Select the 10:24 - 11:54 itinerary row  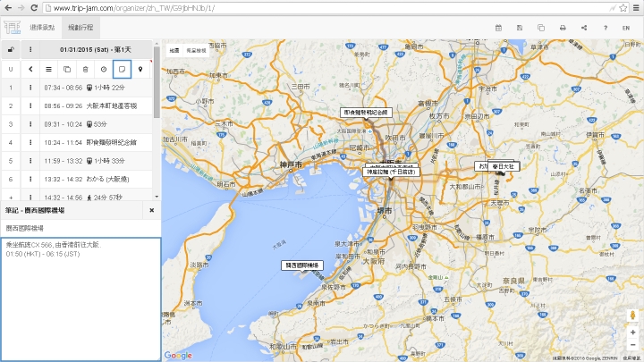96,142
